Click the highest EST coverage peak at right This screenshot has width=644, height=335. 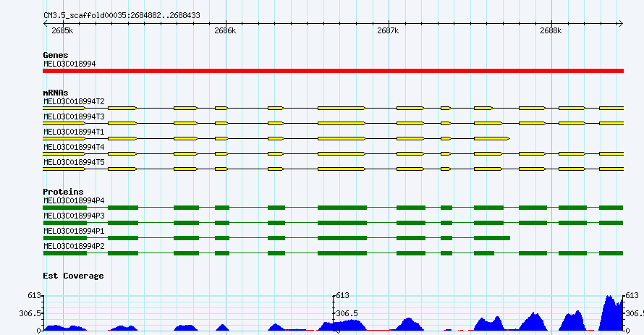tap(611, 313)
